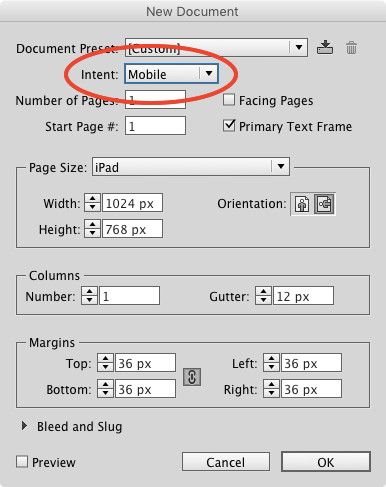Viewport: 386px width, 487px height.
Task: Click the Primary Text Frame label
Action: pos(295,127)
